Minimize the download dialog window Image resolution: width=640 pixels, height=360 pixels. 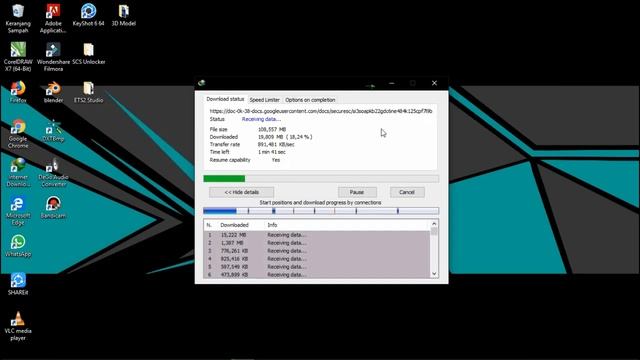click(392, 83)
